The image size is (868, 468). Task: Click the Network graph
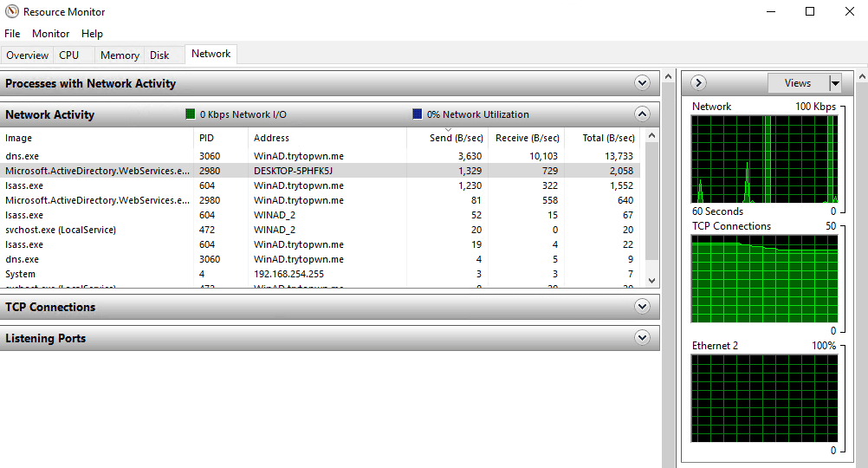click(x=764, y=159)
